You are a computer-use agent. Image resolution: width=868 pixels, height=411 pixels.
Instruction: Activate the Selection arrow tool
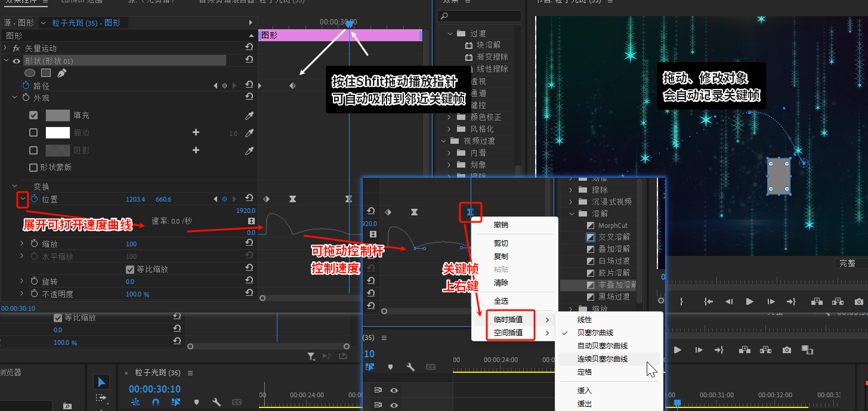point(101,382)
